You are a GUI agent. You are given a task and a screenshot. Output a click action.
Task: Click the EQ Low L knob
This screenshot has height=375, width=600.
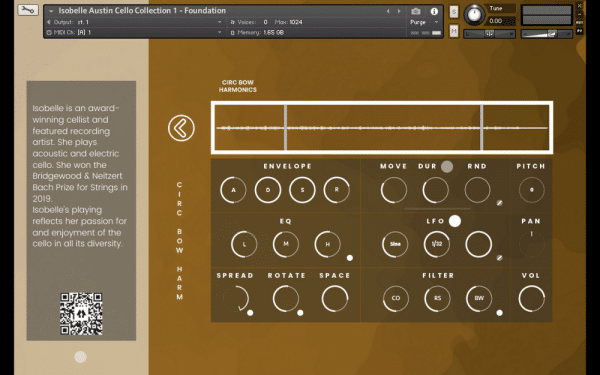pyautogui.click(x=244, y=244)
